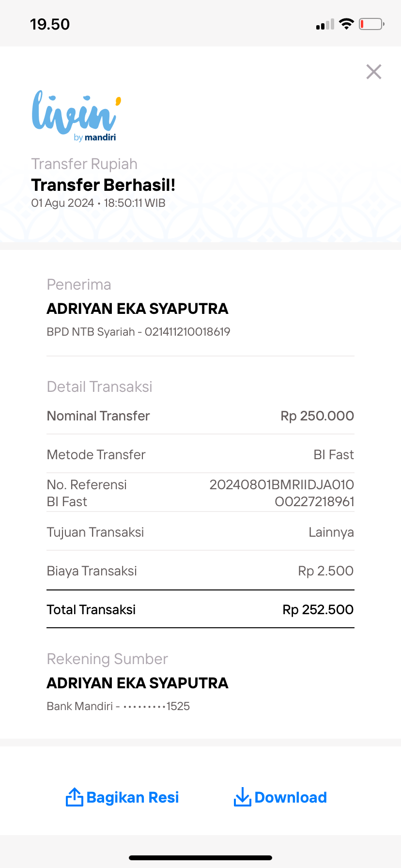Tap the Wi-Fi status icon
Viewport: 401px width, 868px height.
[346, 24]
